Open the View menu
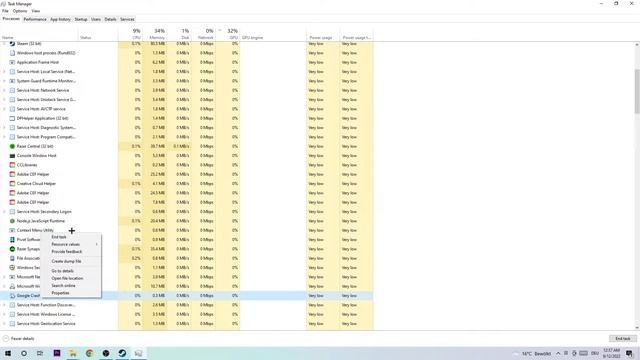Viewport: 640px width, 360px height. tap(36, 11)
